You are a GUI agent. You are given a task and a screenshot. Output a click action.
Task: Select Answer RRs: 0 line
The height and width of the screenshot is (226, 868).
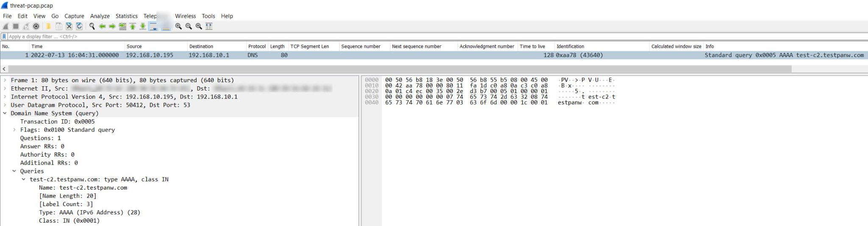pyautogui.click(x=42, y=146)
